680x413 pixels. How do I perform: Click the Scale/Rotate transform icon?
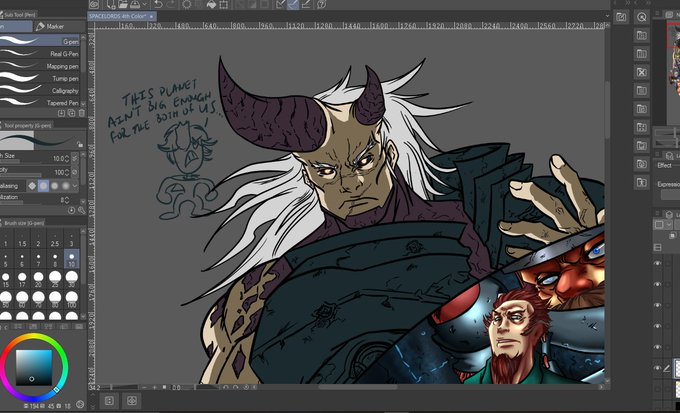[224, 4]
